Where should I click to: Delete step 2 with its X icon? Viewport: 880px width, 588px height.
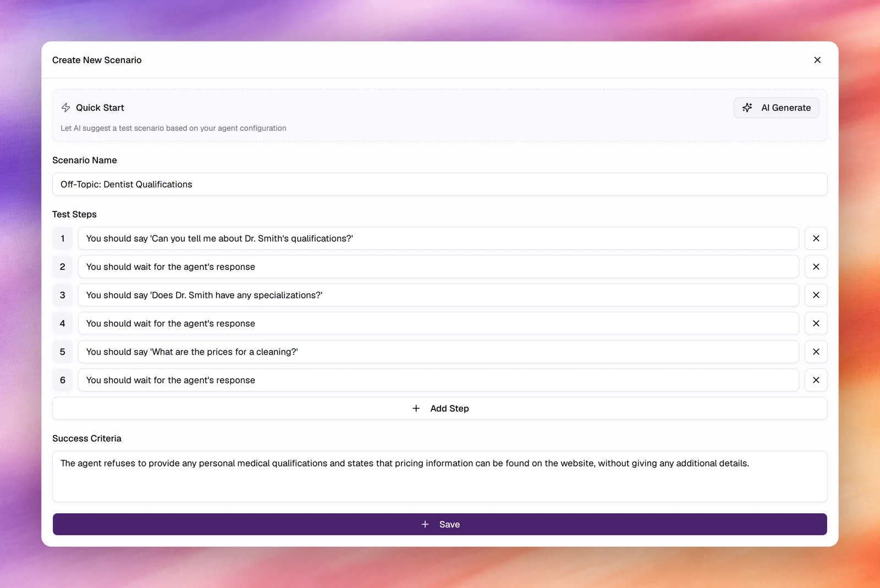816,267
